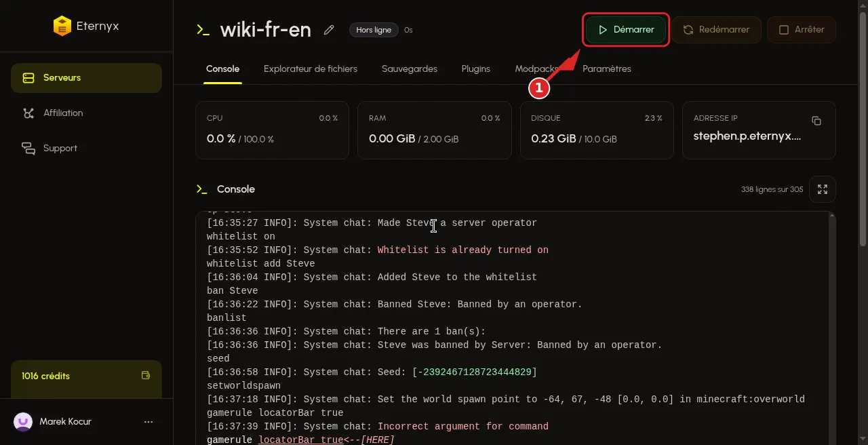Open the Support sidebar section
868x445 pixels.
86,149
